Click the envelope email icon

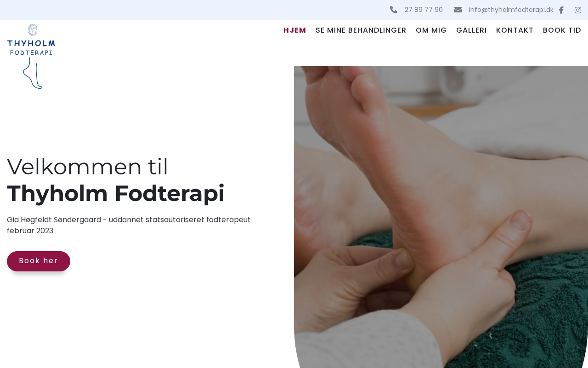tap(458, 10)
